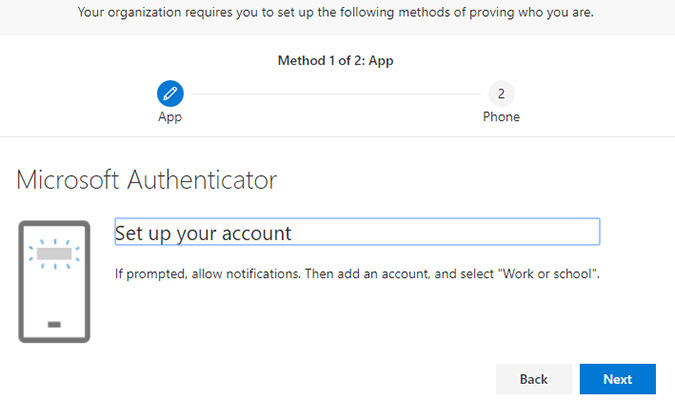The height and width of the screenshot is (405, 675).
Task: Click the Method 1 of 2: App heading
Action: point(335,61)
